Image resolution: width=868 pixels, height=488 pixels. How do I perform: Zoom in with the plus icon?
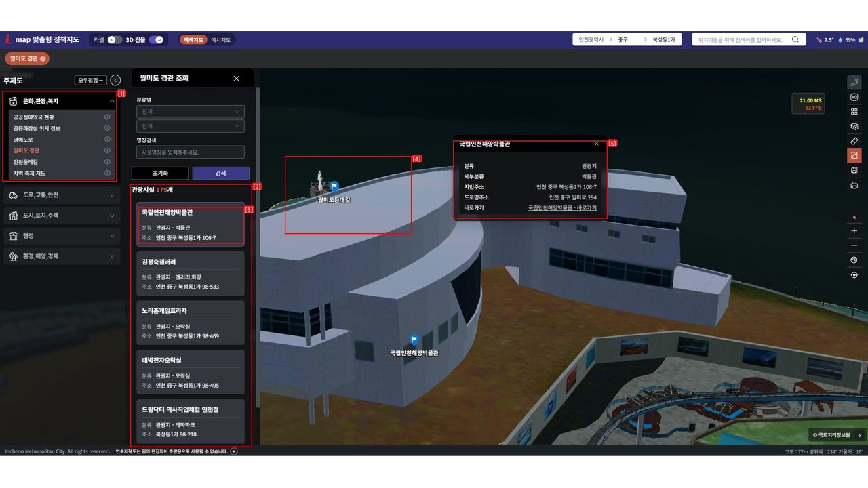tap(854, 231)
